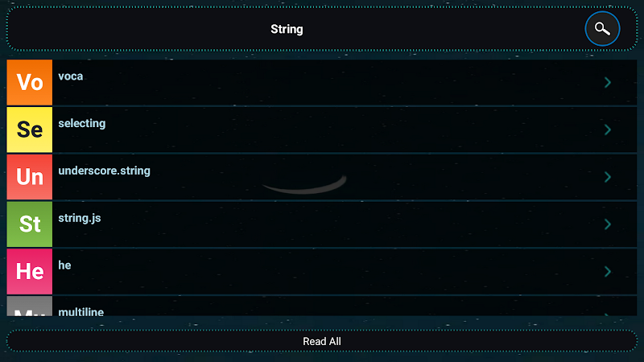Select the red Un tile icon
This screenshot has width=644, height=362.
(30, 177)
